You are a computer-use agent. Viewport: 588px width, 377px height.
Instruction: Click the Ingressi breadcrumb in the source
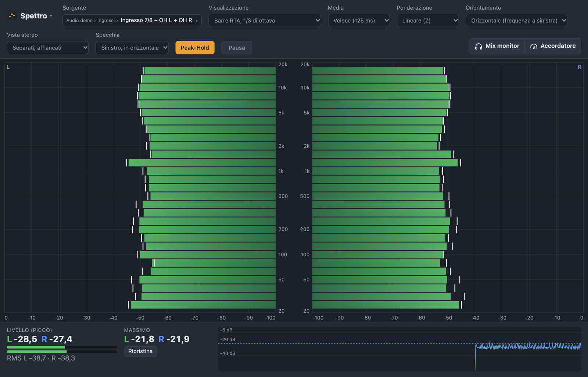[x=106, y=21]
